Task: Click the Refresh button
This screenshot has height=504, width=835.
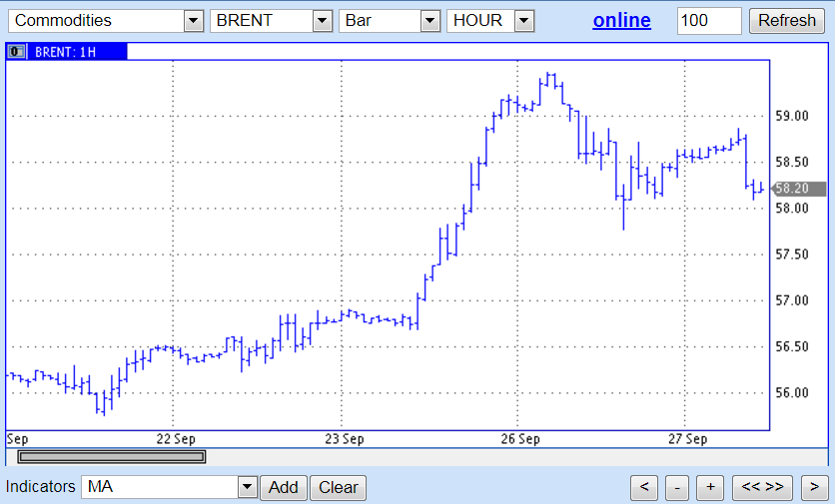Action: (786, 21)
